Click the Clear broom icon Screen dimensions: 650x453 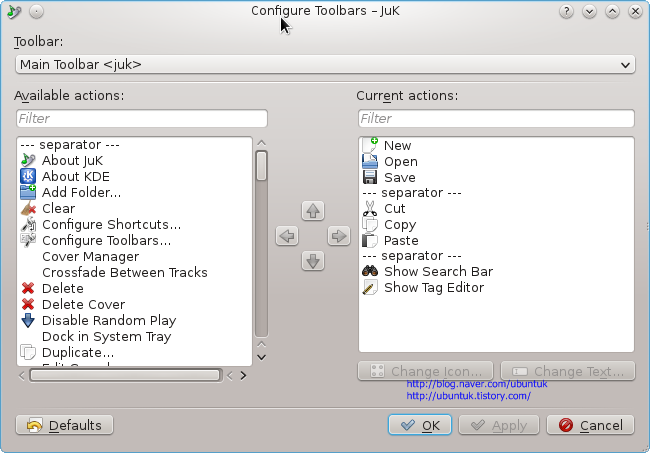28,208
